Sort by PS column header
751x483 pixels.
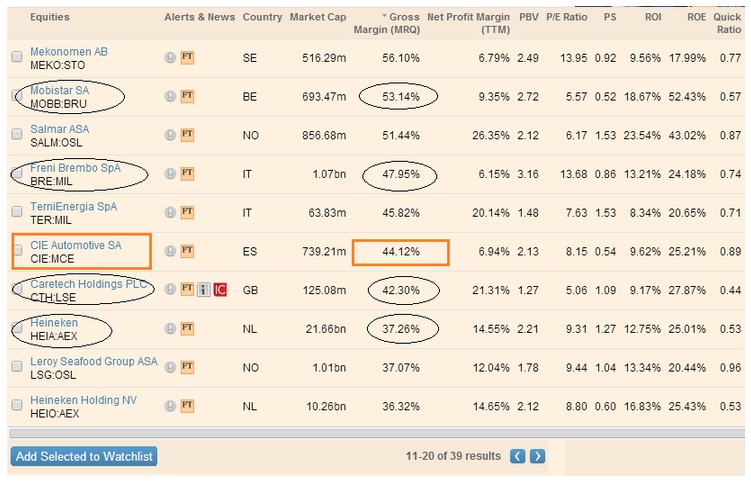coord(610,17)
